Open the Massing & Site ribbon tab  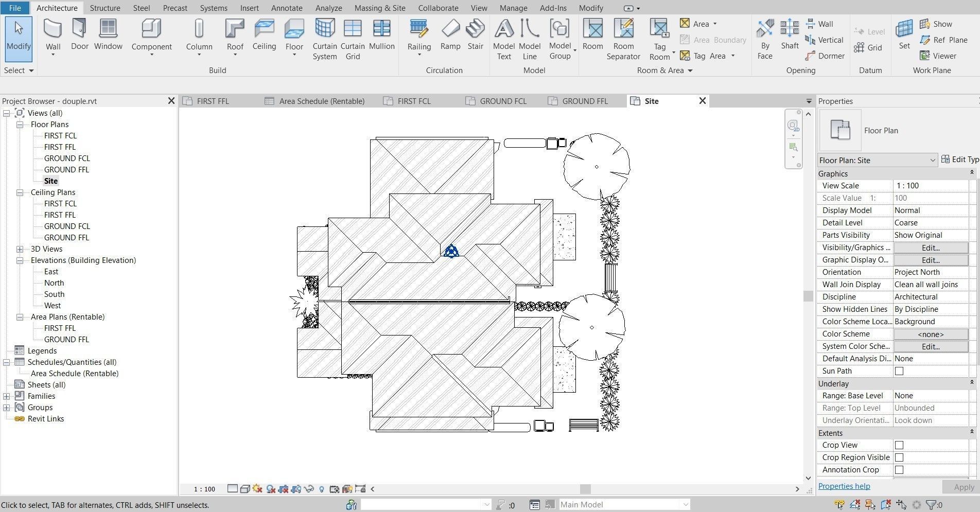(x=380, y=8)
